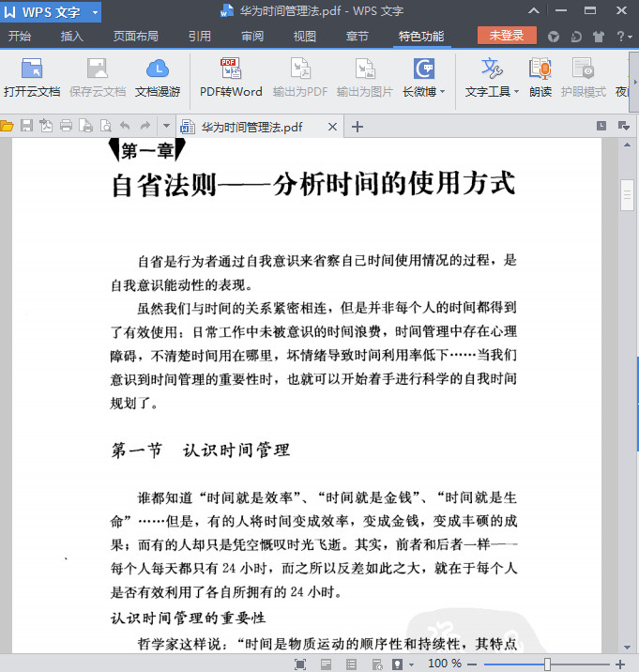Viewport: 639px width, 672px height.
Task: Choose 输出为图片 export as image
Action: point(365,78)
